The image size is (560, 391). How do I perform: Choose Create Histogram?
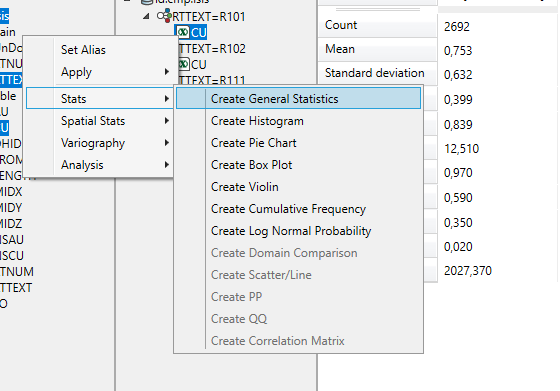pyautogui.click(x=298, y=121)
